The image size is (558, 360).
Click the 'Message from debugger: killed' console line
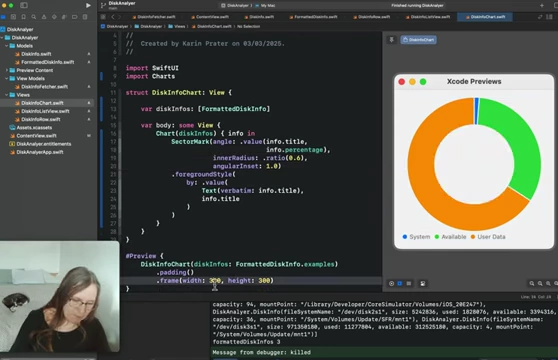point(262,353)
